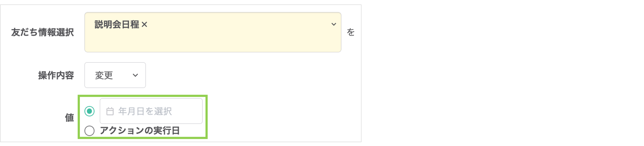Select the date-specified radio button

click(90, 111)
